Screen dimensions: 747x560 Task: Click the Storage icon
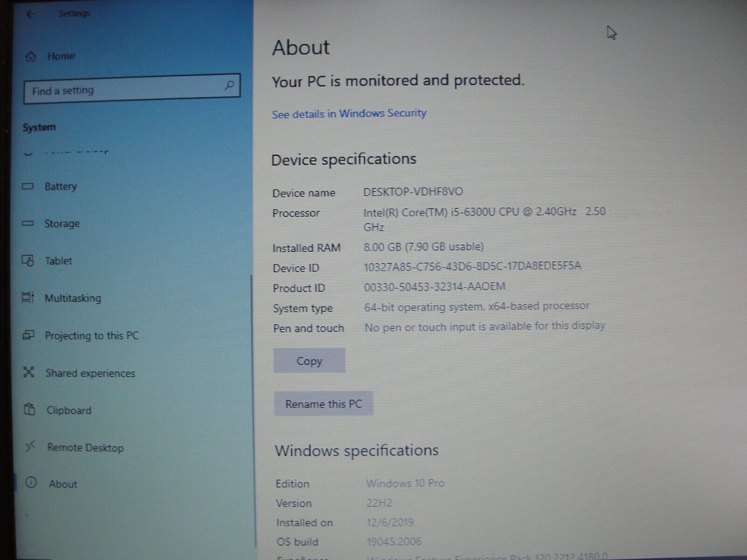tap(28, 224)
